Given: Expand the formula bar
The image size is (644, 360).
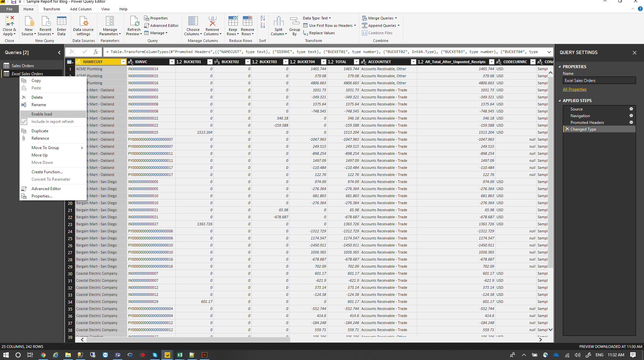Looking at the screenshot, I should [x=549, y=52].
